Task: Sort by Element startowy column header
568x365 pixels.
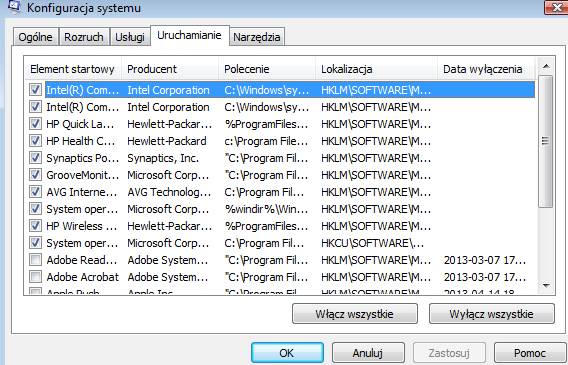Action: [73, 69]
